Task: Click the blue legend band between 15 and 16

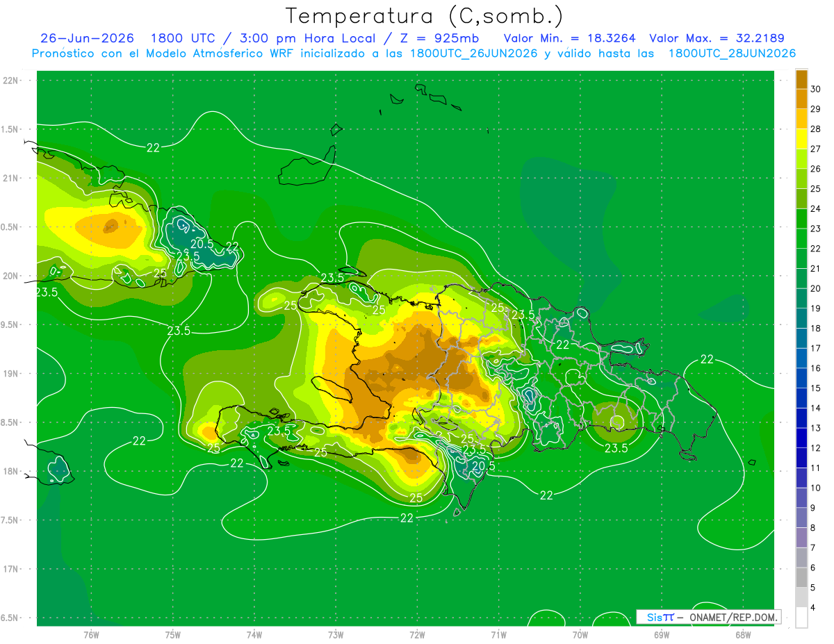Action: pyautogui.click(x=801, y=378)
